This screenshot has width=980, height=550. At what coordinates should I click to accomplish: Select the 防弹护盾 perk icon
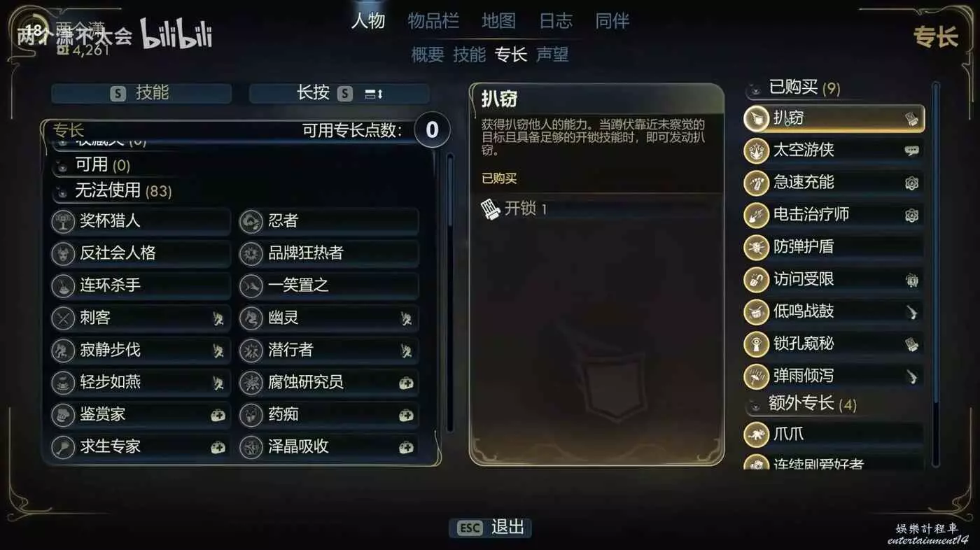click(x=756, y=247)
